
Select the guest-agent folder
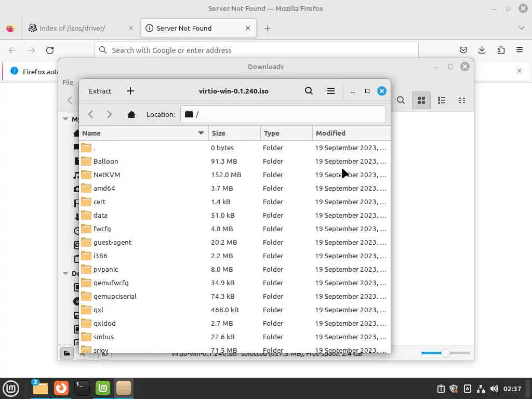point(235,242)
